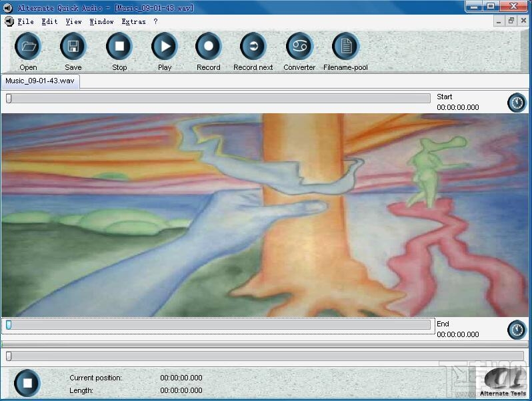
Task: Open the question mark help menu
Action: point(155,21)
